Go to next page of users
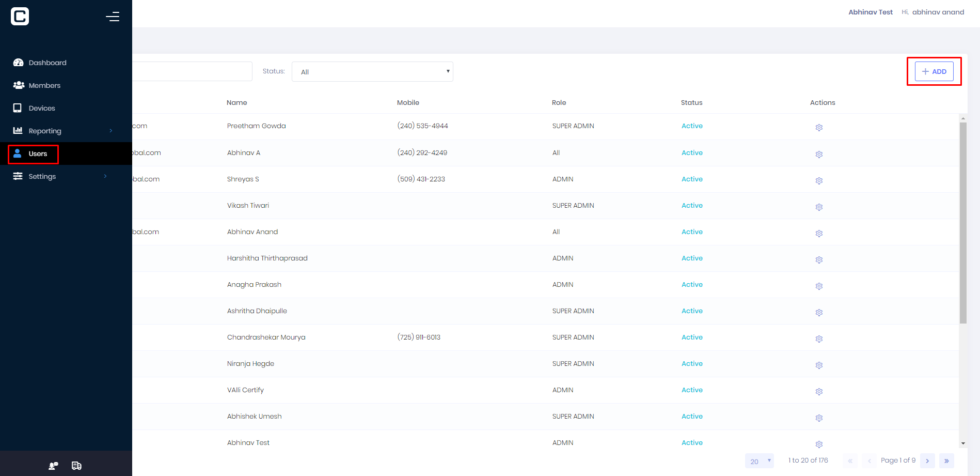 tap(927, 461)
